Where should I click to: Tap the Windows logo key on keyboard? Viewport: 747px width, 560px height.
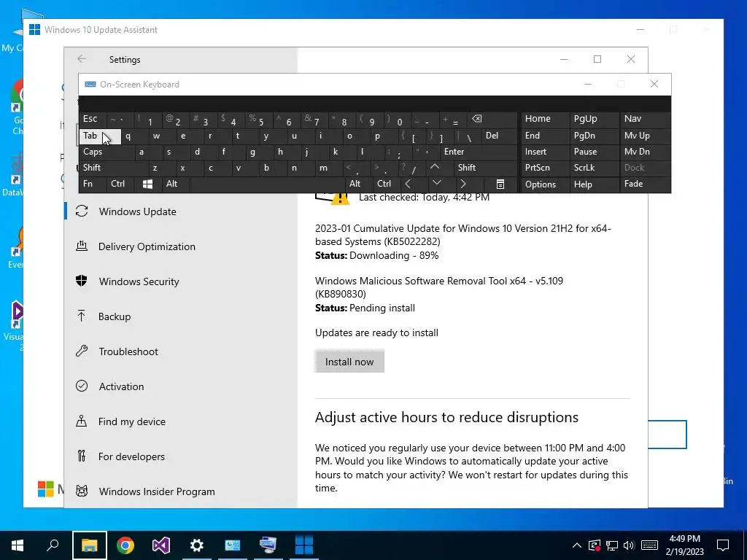(x=147, y=184)
